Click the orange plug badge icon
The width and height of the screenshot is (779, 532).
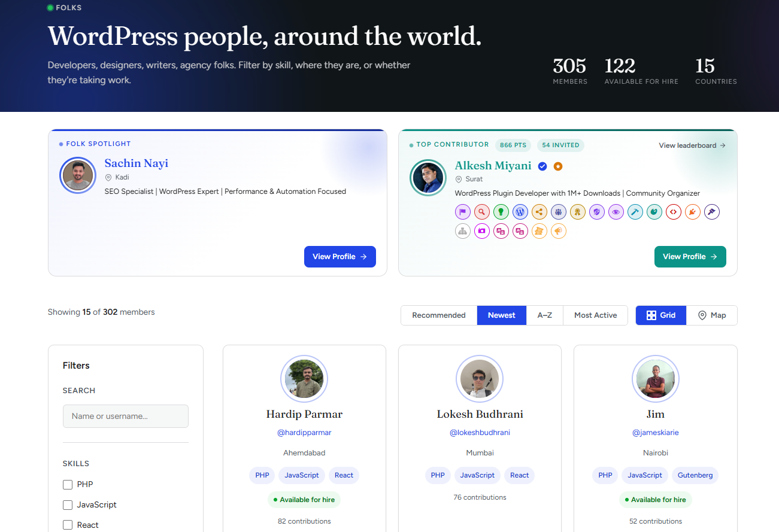(x=693, y=212)
